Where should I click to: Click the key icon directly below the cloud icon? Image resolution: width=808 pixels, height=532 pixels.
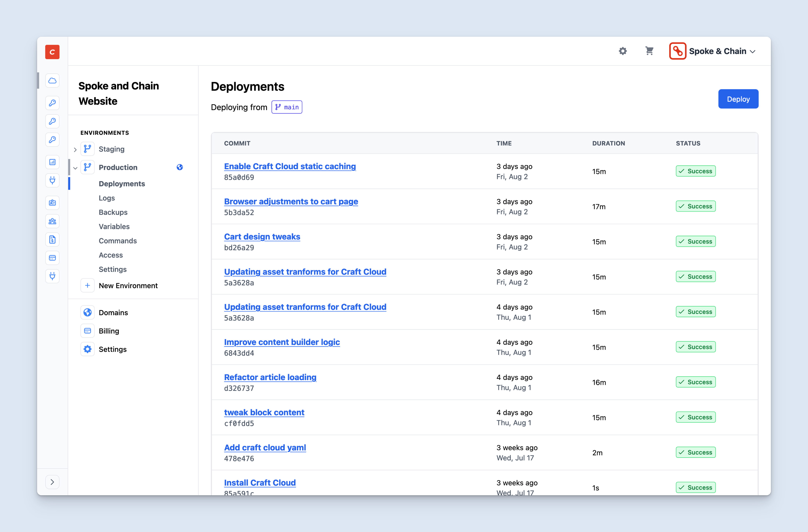tap(52, 103)
